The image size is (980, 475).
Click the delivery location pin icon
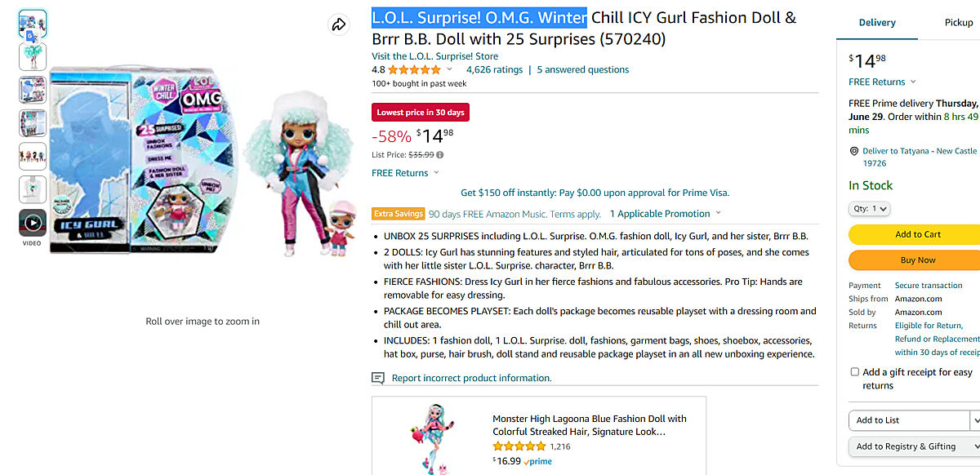[854, 152]
